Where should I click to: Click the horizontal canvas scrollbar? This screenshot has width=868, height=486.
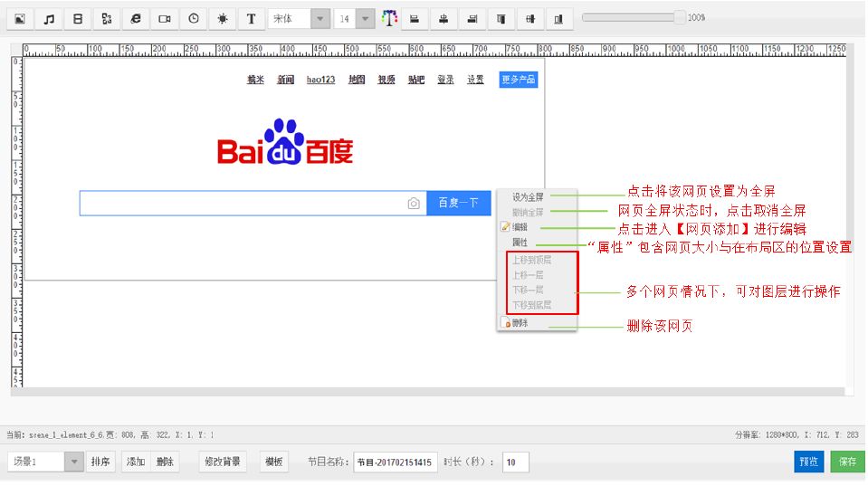[x=428, y=393]
